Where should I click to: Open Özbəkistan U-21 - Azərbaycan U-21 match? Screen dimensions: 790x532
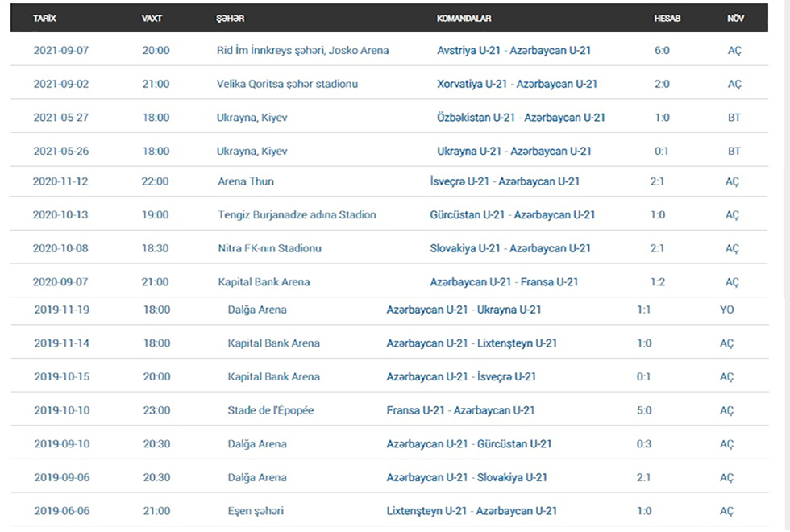click(521, 118)
